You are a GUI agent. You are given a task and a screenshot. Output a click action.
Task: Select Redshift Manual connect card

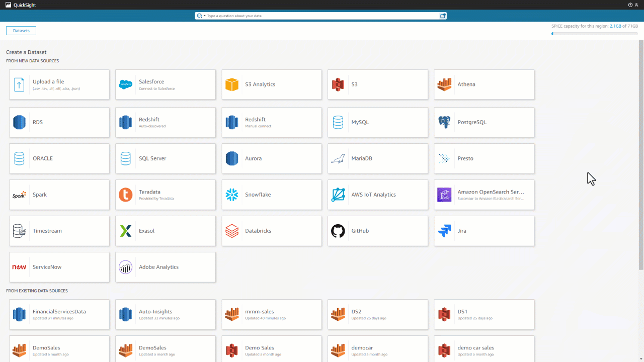272,122
